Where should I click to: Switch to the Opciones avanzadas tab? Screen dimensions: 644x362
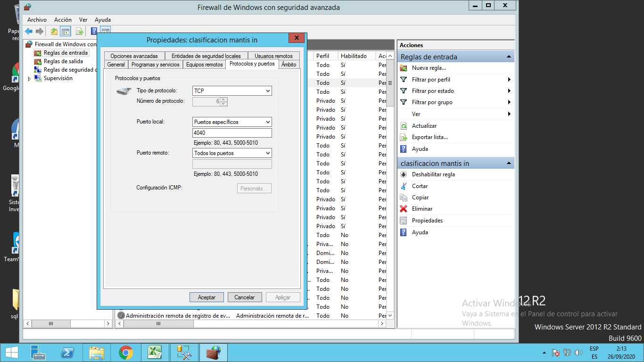pos(134,56)
